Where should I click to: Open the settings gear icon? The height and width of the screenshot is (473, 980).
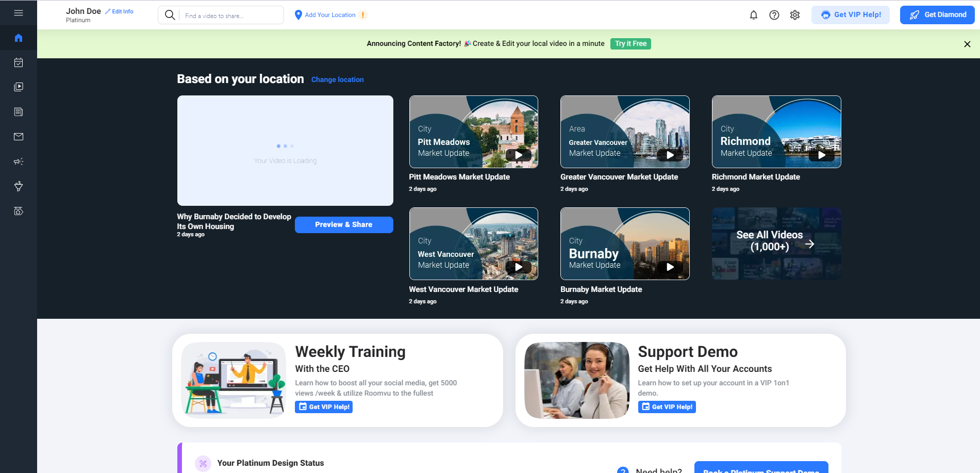[794, 15]
